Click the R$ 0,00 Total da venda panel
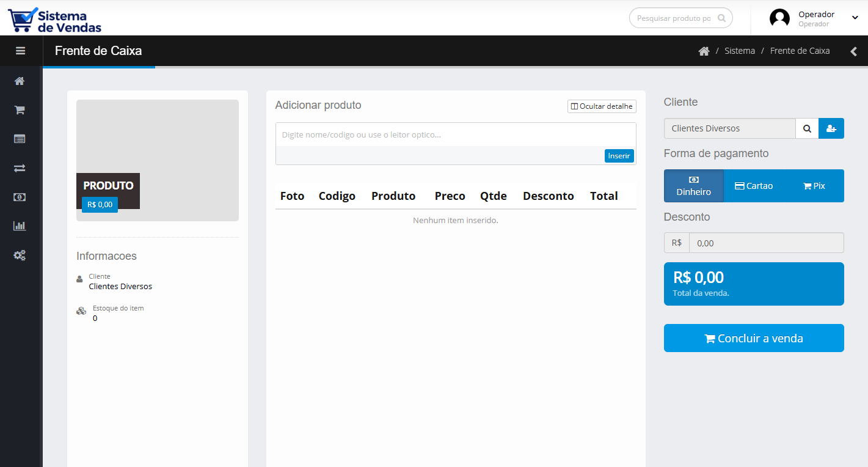The height and width of the screenshot is (467, 868). click(x=754, y=284)
